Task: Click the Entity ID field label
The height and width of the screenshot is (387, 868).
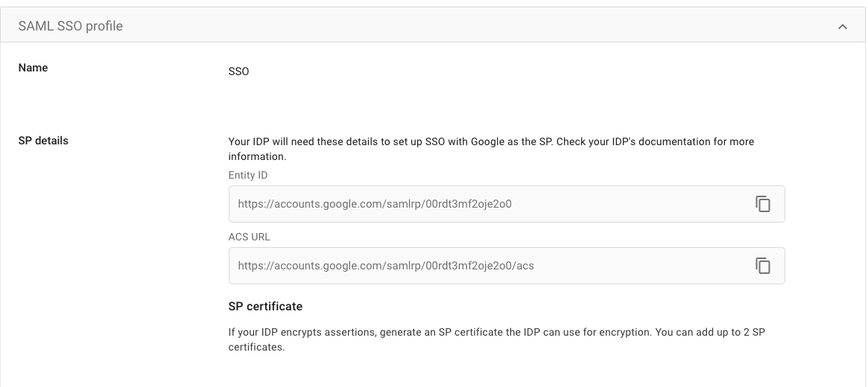Action: (247, 175)
